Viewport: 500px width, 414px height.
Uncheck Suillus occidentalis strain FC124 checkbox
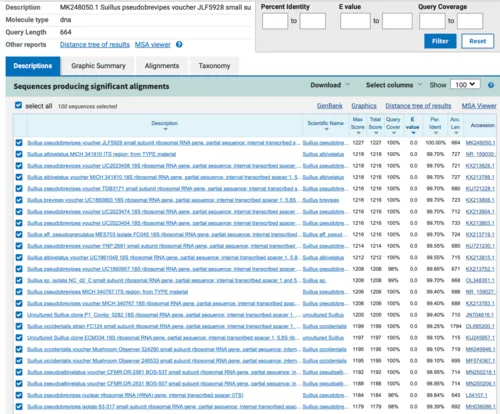(19, 326)
